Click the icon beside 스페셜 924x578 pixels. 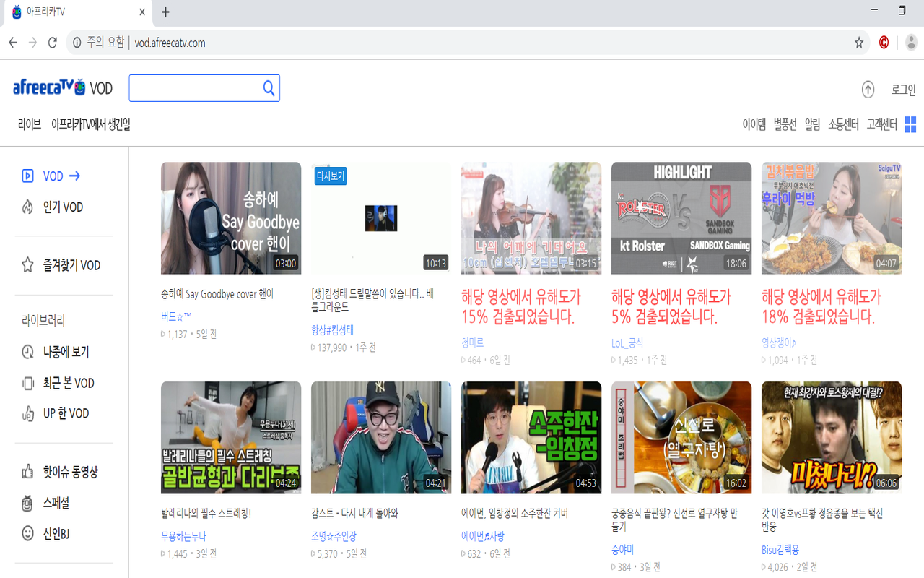click(27, 503)
